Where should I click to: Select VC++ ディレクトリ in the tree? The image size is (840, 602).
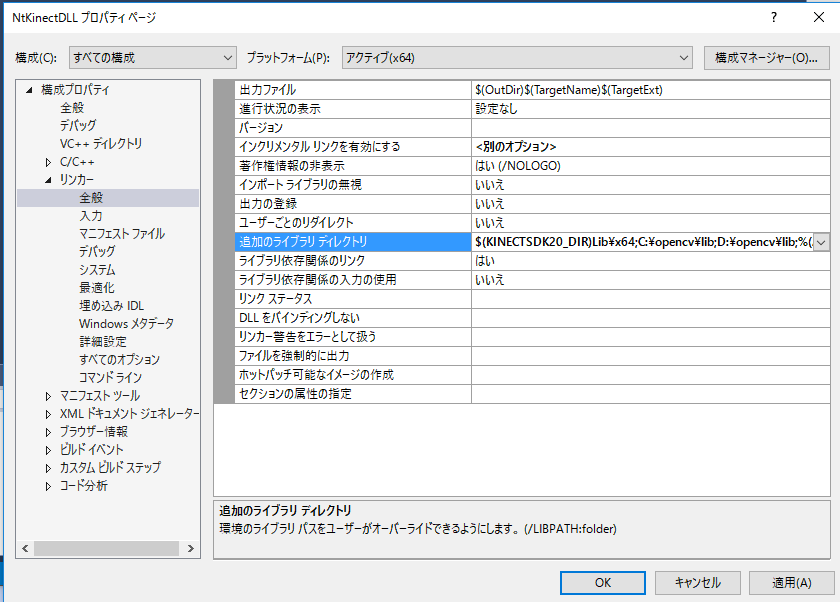[x=101, y=144]
